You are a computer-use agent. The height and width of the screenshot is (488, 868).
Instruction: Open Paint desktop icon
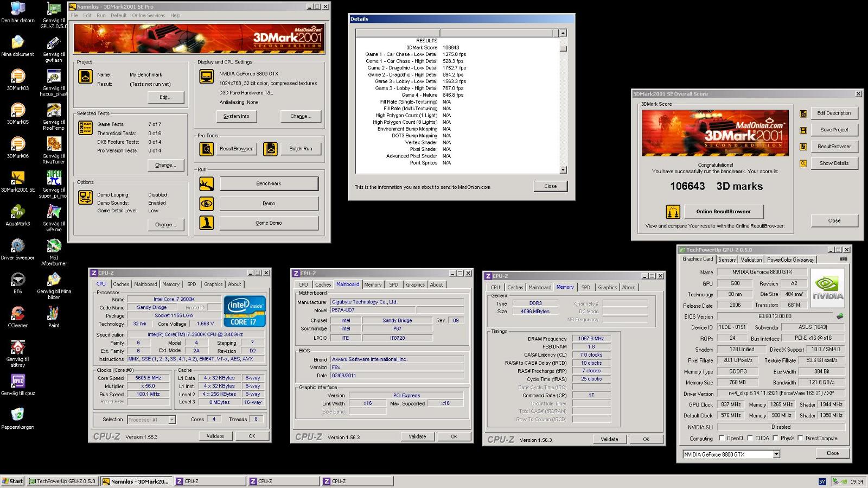pos(53,316)
